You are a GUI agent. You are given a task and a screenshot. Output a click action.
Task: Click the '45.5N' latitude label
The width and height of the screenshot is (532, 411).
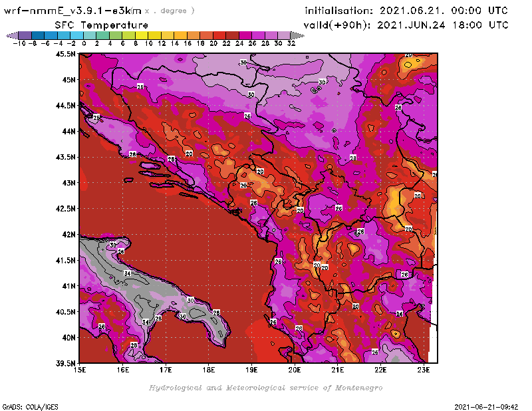click(x=66, y=54)
